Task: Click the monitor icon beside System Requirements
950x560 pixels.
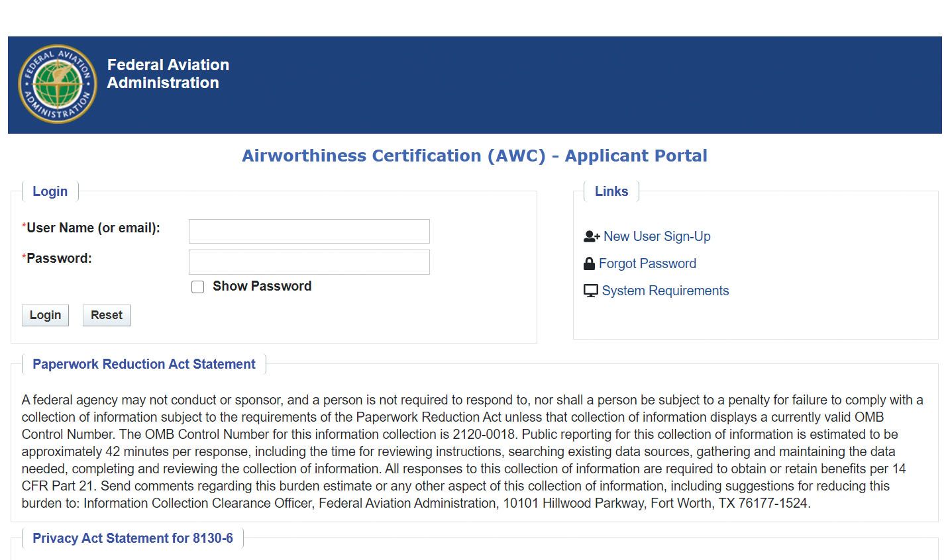Action: click(590, 291)
